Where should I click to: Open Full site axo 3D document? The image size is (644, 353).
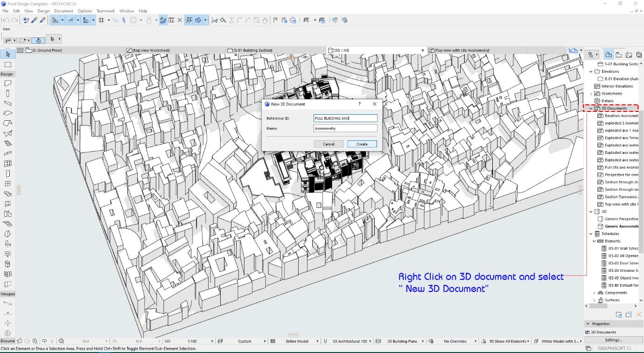point(621,167)
